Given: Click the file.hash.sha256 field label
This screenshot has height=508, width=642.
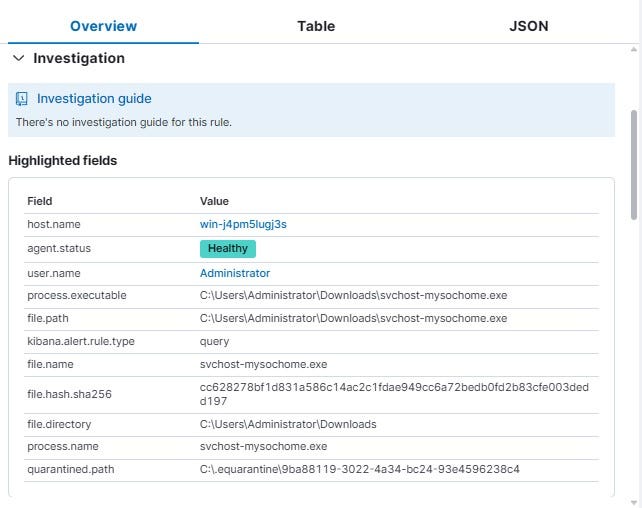Looking at the screenshot, I should [x=69, y=394].
